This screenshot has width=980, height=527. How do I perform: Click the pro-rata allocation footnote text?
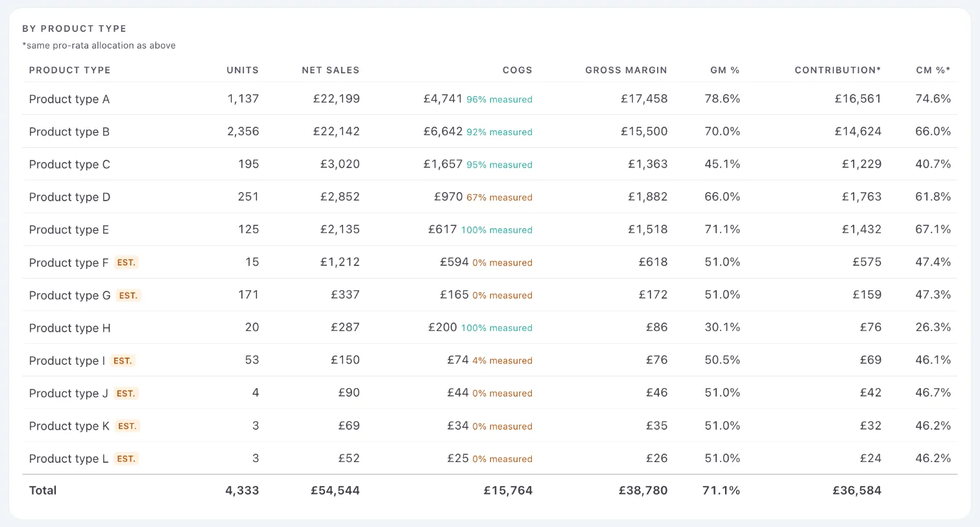99,45
